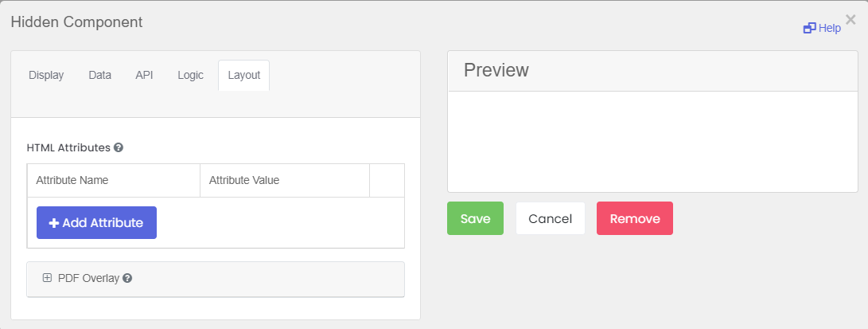
Task: Save the component settings
Action: coord(475,218)
